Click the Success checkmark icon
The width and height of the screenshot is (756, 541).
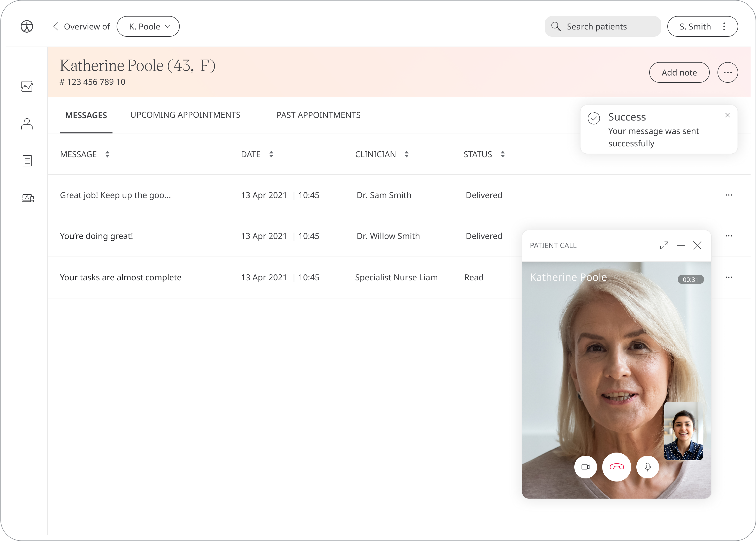tap(594, 118)
